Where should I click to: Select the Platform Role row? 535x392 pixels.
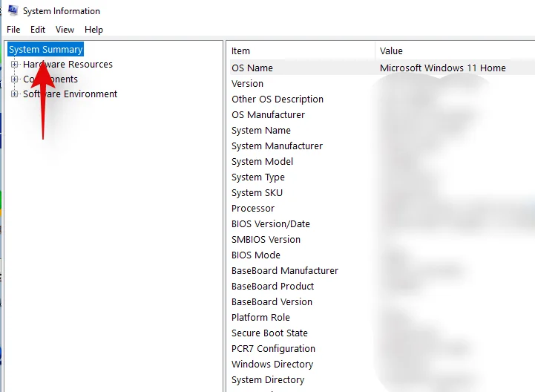tap(381, 317)
